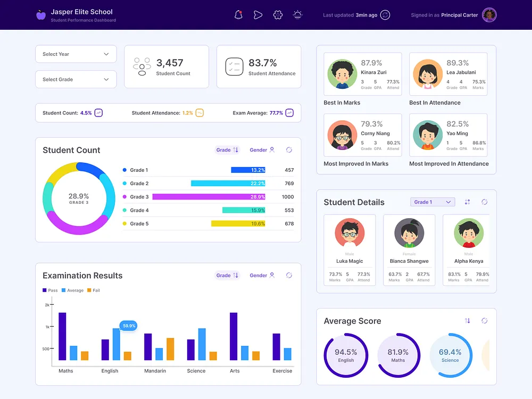The width and height of the screenshot is (532, 399).
Task: Open the settings gear in the top bar
Action: coord(278,14)
